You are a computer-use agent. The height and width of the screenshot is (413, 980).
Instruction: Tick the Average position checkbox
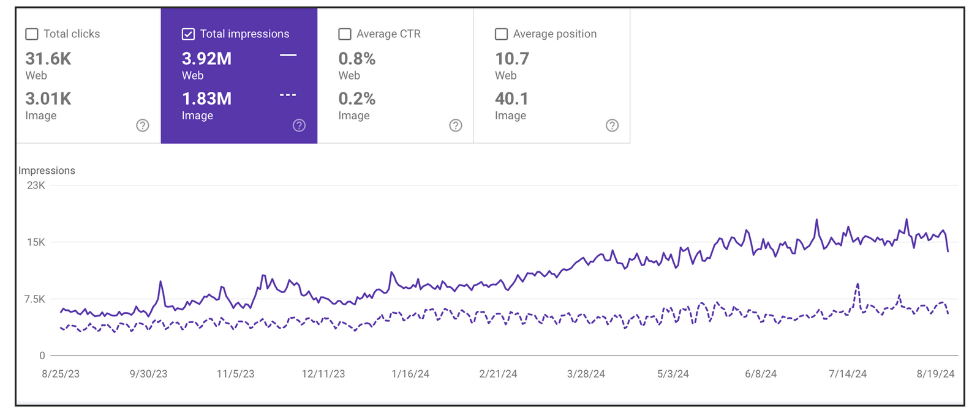coord(501,34)
